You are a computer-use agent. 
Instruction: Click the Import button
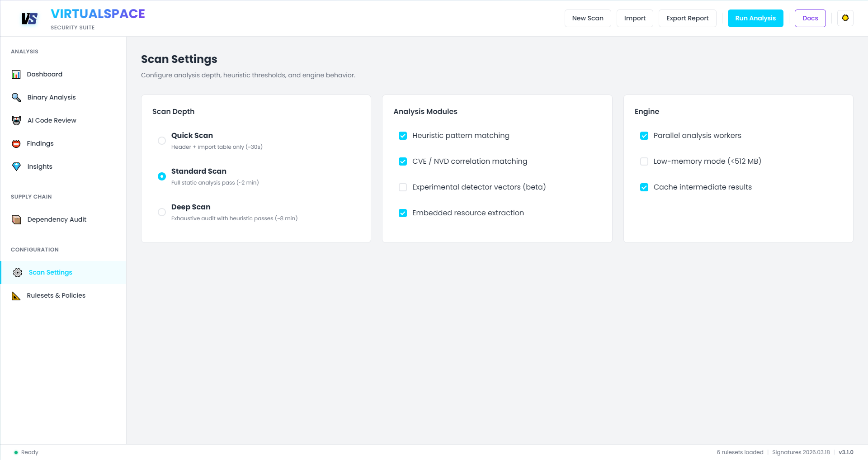[635, 18]
